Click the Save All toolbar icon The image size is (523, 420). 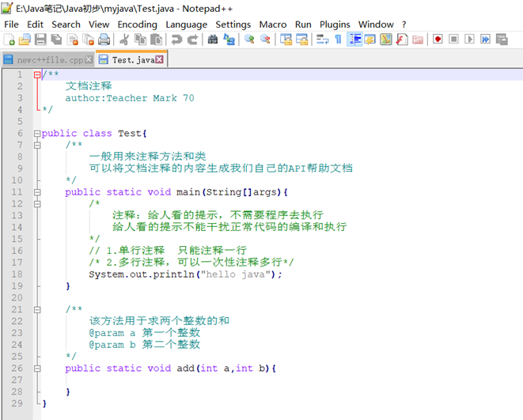56,40
